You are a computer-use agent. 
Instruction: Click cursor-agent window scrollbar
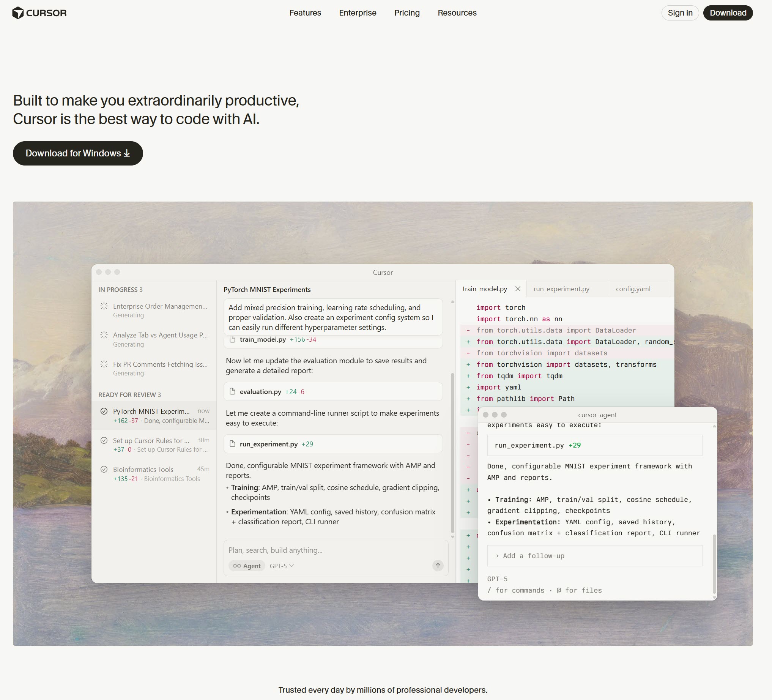[x=714, y=564]
